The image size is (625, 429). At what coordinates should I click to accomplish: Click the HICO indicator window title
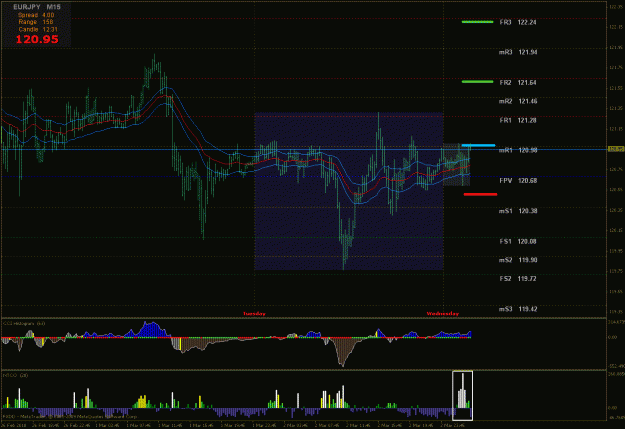tap(15, 375)
